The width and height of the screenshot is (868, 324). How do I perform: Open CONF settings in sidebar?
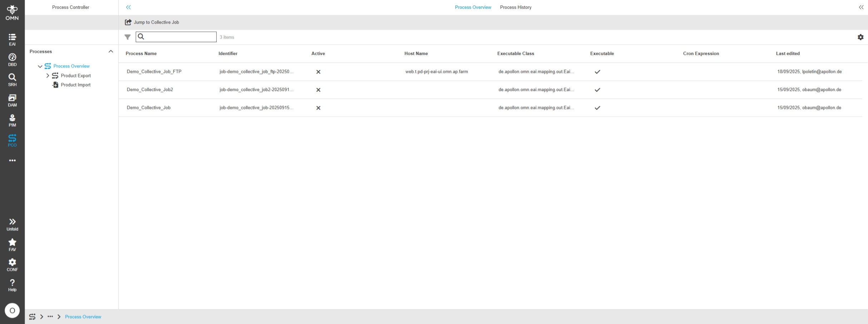pos(12,265)
